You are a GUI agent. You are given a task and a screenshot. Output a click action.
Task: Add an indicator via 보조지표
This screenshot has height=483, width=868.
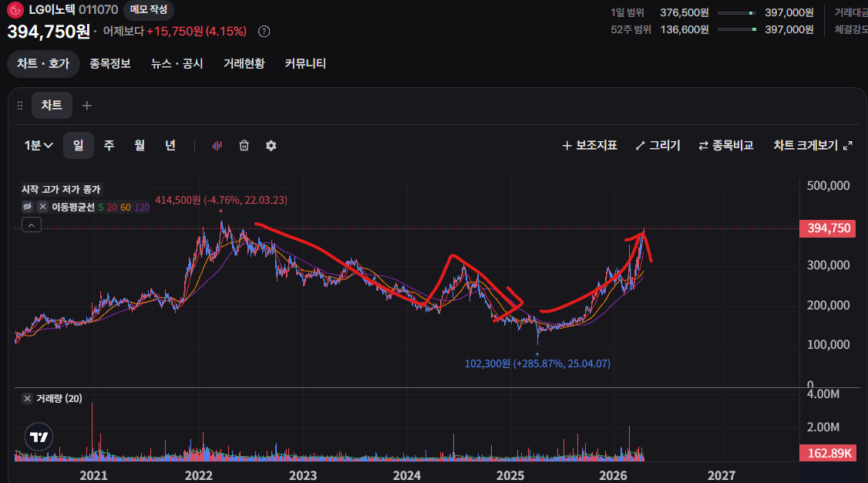point(590,145)
